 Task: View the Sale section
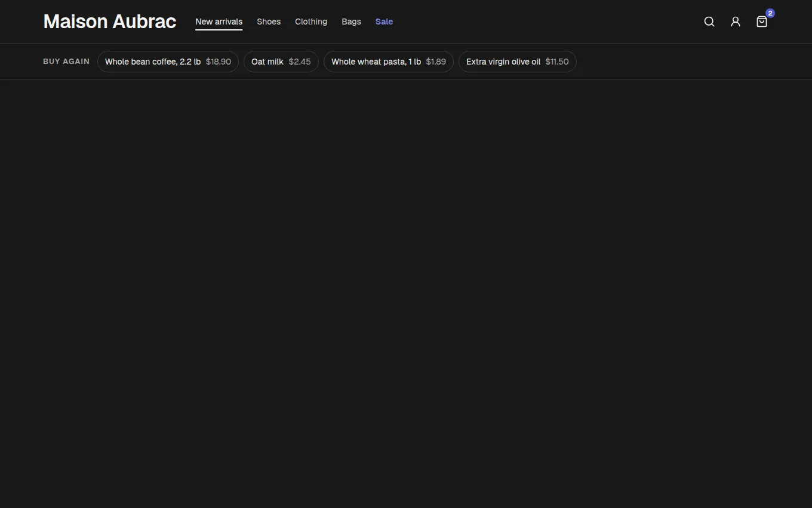[384, 22]
